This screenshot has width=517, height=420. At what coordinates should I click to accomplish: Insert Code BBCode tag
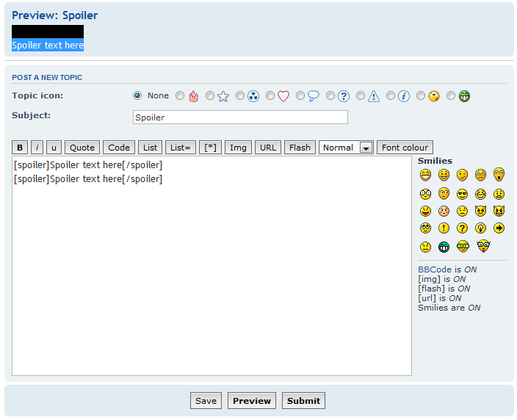pos(119,148)
